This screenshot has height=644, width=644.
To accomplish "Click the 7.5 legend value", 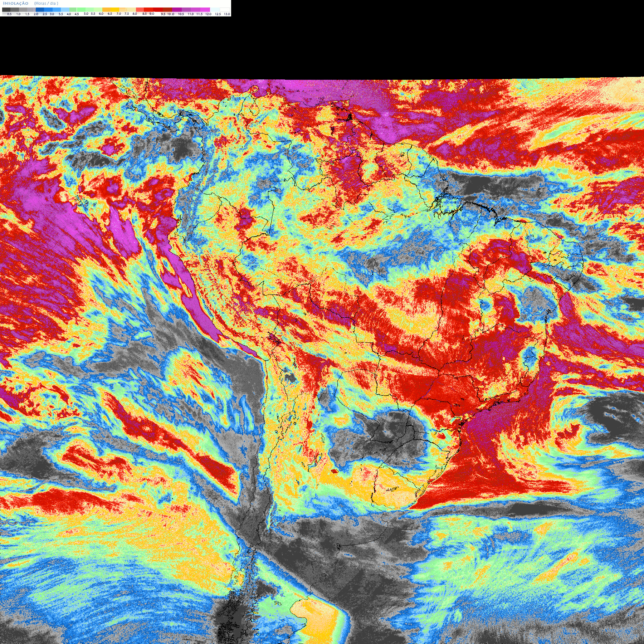I will tap(127, 14).
